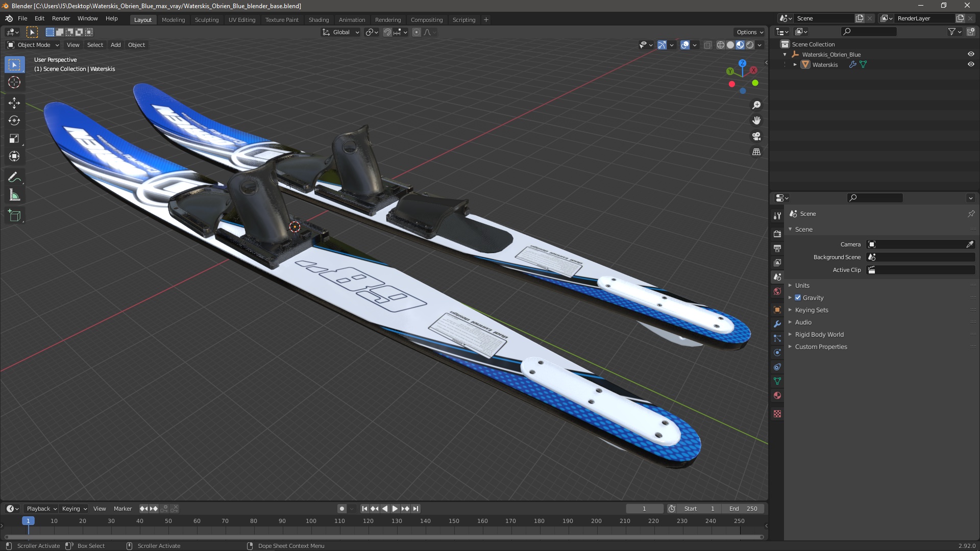The image size is (980, 551).
Task: Open the Texture properties tab
Action: tap(777, 414)
